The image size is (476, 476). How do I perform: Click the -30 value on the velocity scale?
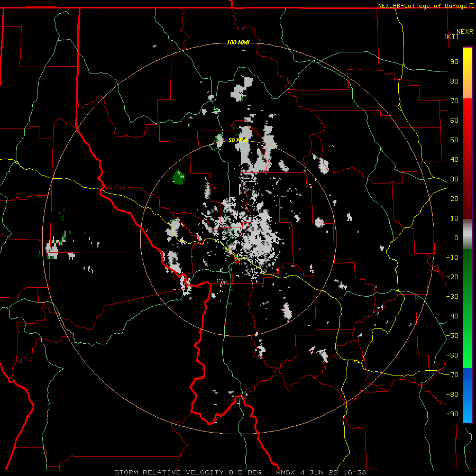(x=452, y=297)
